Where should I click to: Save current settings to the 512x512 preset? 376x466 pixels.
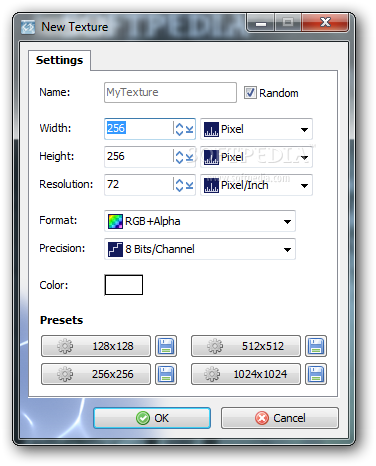316,346
